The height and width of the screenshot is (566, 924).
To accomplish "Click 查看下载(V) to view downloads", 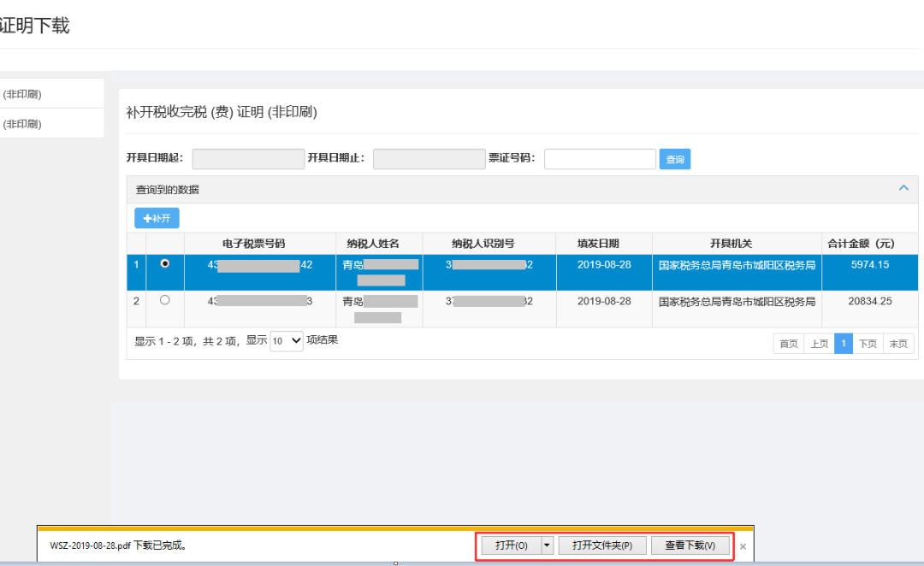I will coord(690,545).
